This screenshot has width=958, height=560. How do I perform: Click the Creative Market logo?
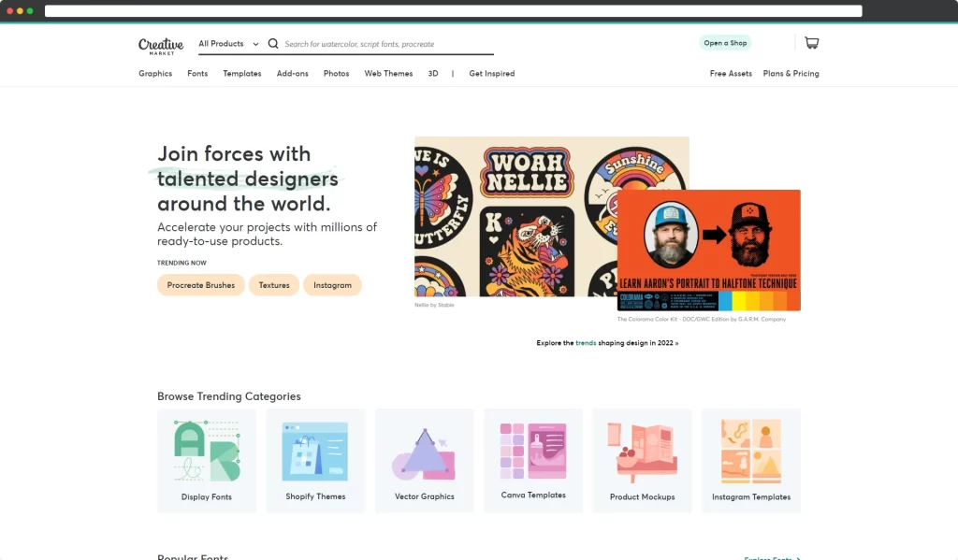click(x=161, y=46)
